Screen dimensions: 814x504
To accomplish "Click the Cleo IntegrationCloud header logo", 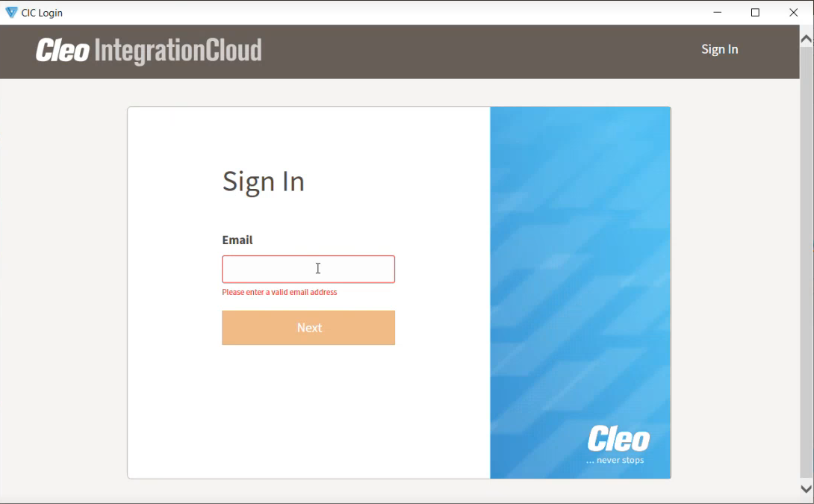I will [x=149, y=51].
